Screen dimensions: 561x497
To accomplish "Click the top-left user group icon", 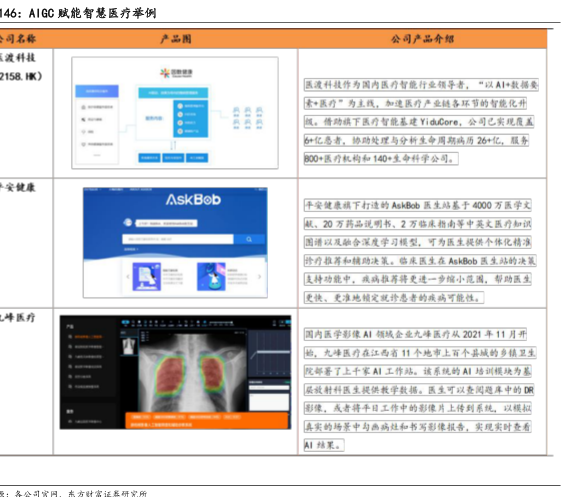I will point(236,111).
